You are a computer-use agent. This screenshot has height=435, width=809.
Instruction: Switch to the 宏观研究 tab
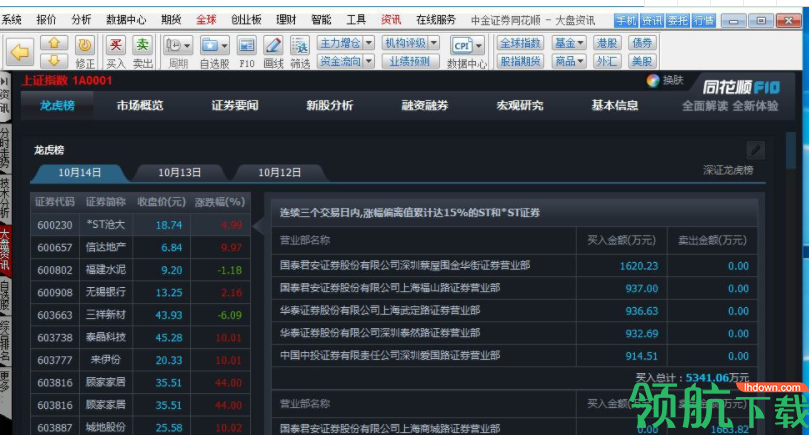coord(520,106)
